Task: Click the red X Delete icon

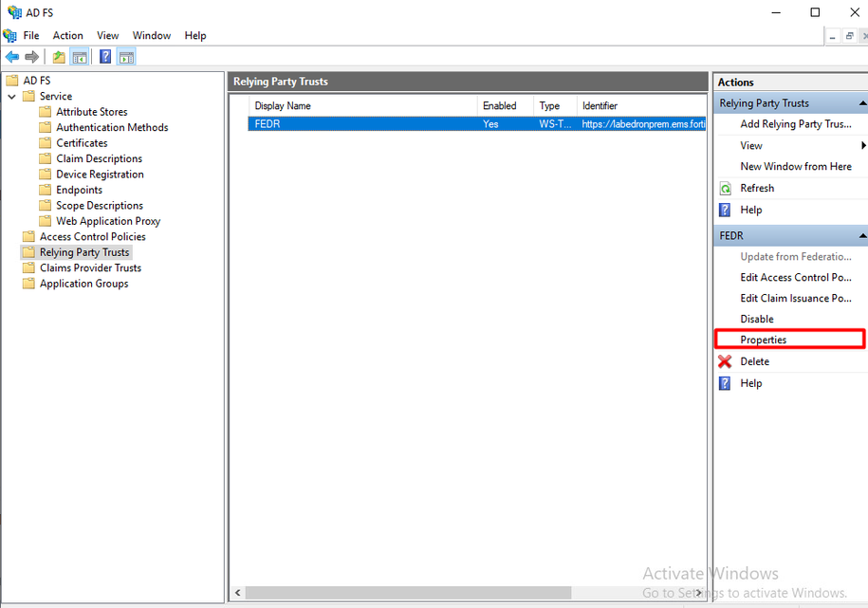Action: pyautogui.click(x=725, y=361)
